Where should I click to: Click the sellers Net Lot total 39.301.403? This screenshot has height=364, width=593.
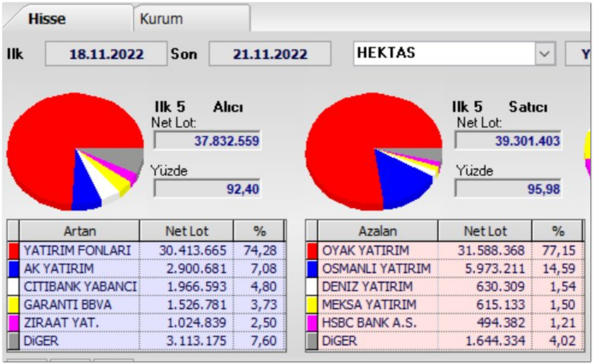coord(508,140)
